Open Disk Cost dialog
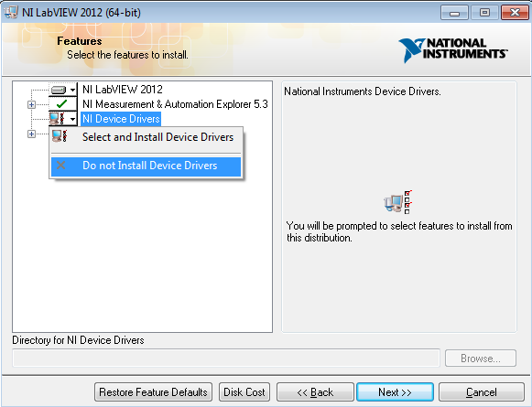This screenshot has height=407, width=532. 244,392
